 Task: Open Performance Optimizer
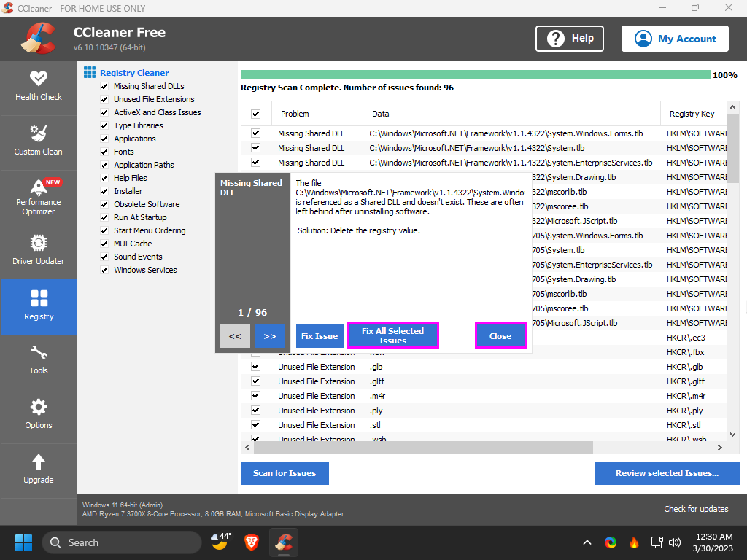tap(39, 197)
